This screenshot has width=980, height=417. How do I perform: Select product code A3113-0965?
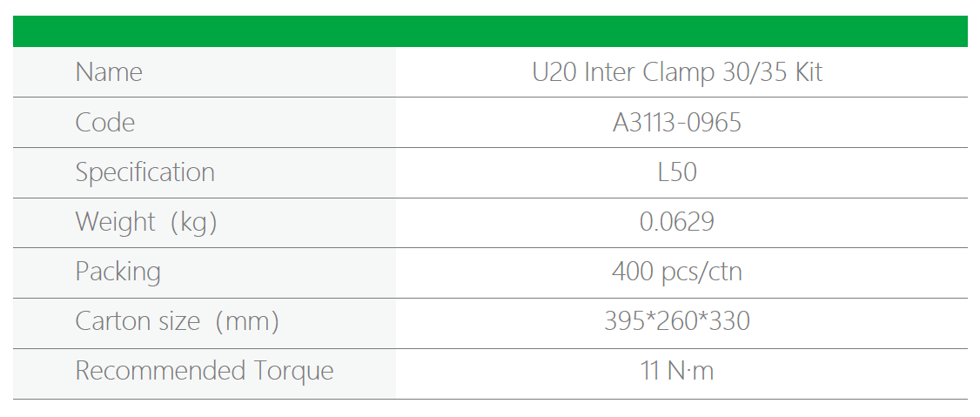point(677,123)
